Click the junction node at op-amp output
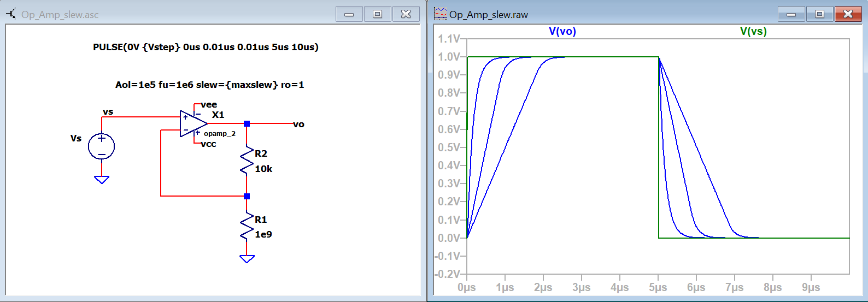868x302 pixels. tap(247, 124)
